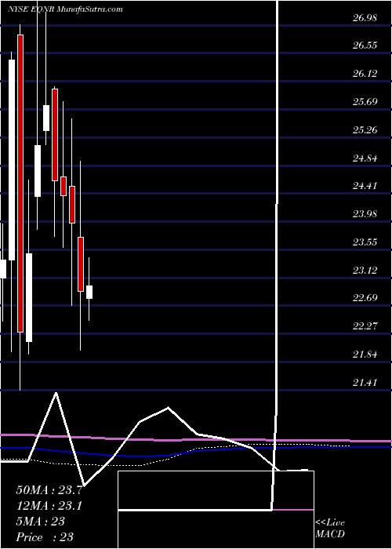Click the 5MA : 23 readout
Screen dimensions: 392x549
point(40,521)
